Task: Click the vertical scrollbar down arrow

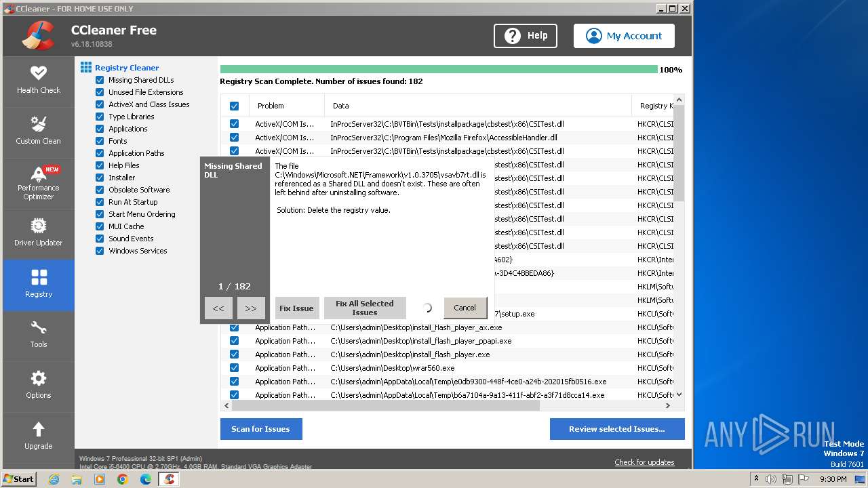Action: [x=679, y=394]
